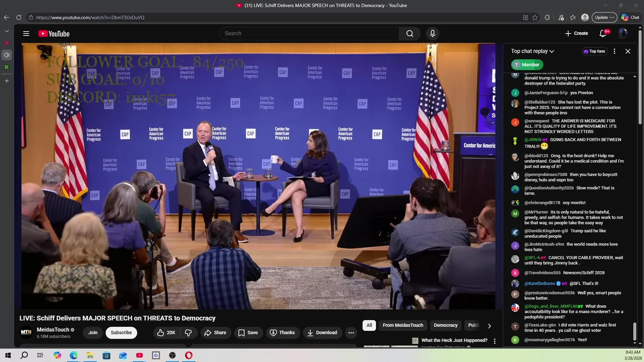
Task: Open OBS Studio from taskbar
Action: pyautogui.click(x=173, y=355)
